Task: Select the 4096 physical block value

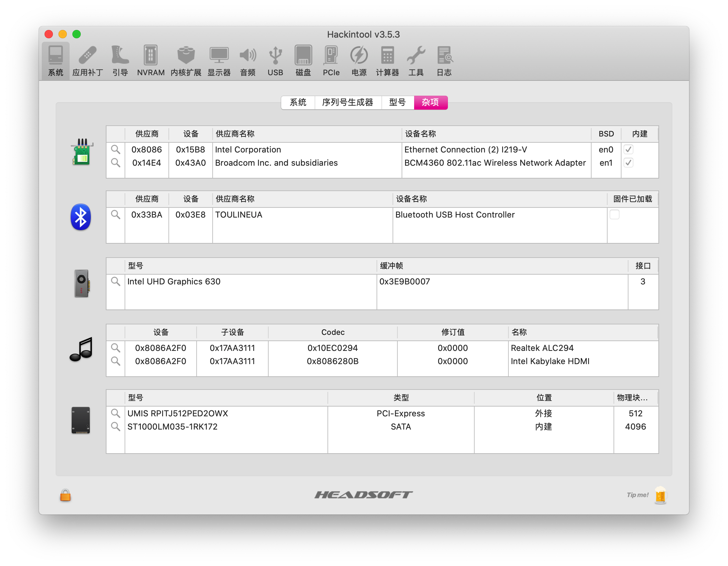Action: (635, 426)
